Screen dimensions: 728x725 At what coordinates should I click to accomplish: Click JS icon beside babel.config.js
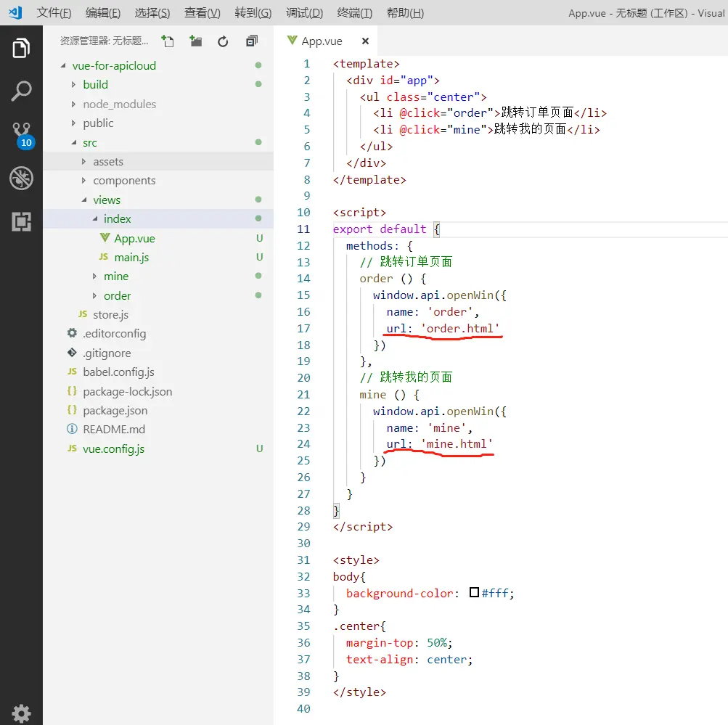tap(72, 372)
